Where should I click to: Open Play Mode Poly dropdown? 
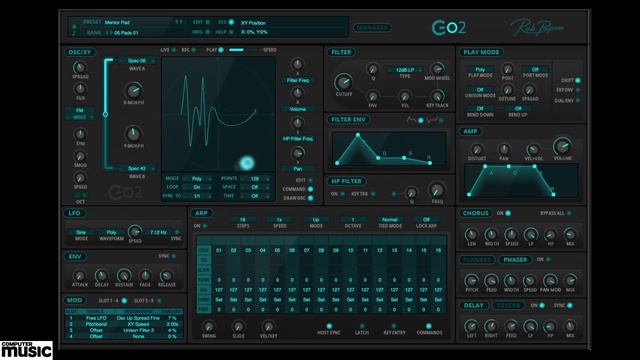[480, 69]
